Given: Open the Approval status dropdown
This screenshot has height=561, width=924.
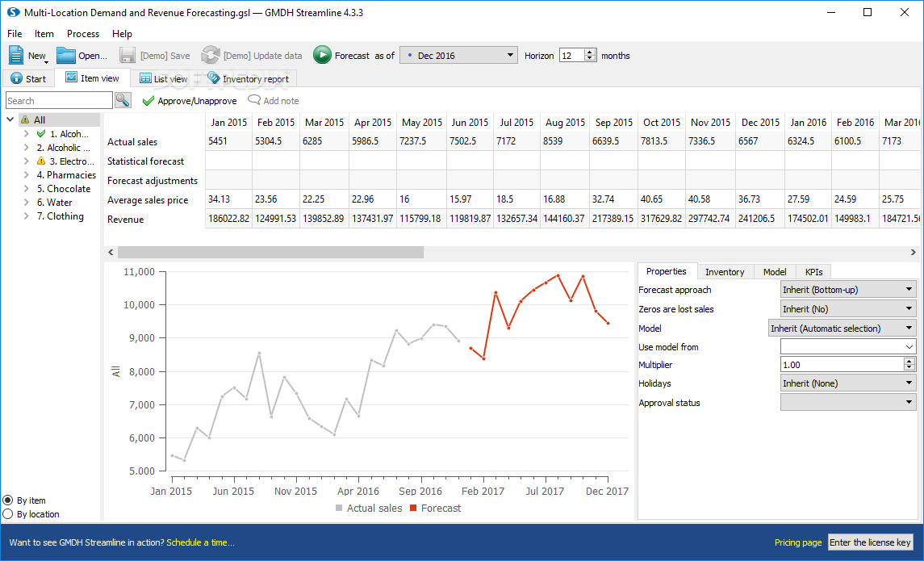Looking at the screenshot, I should [848, 403].
